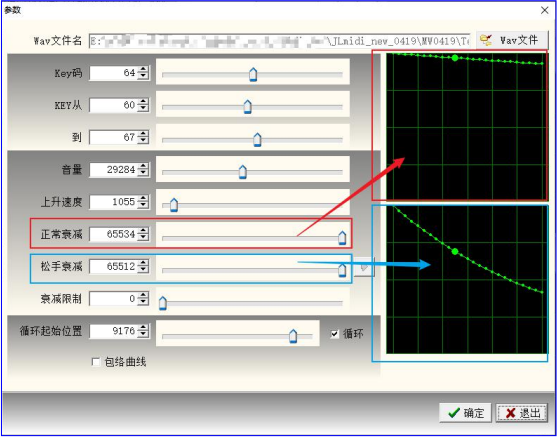Viewport: 557px width, 437px height.
Task: Decrease Key码 with its down spinner arrow
Action: 143,77
